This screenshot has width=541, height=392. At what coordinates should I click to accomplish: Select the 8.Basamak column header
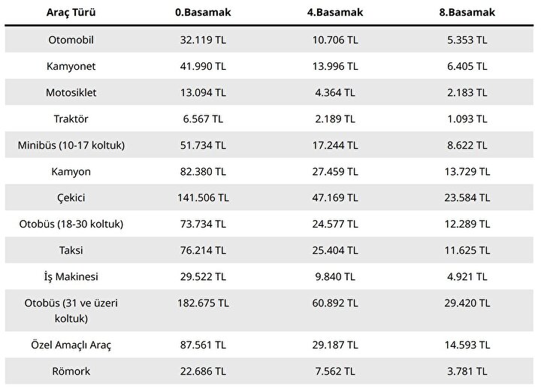(x=467, y=13)
